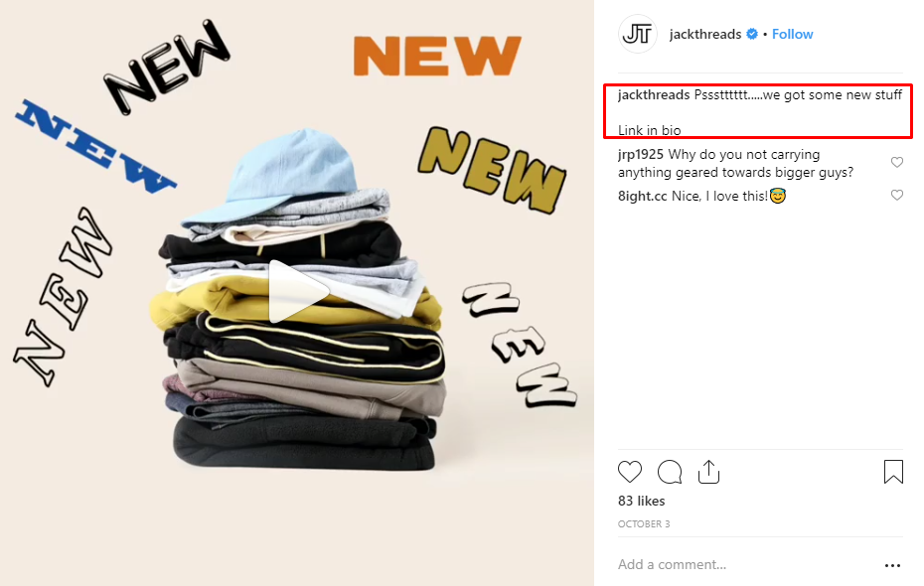This screenshot has width=924, height=586.
Task: Follow the jackthreads account
Action: point(793,34)
